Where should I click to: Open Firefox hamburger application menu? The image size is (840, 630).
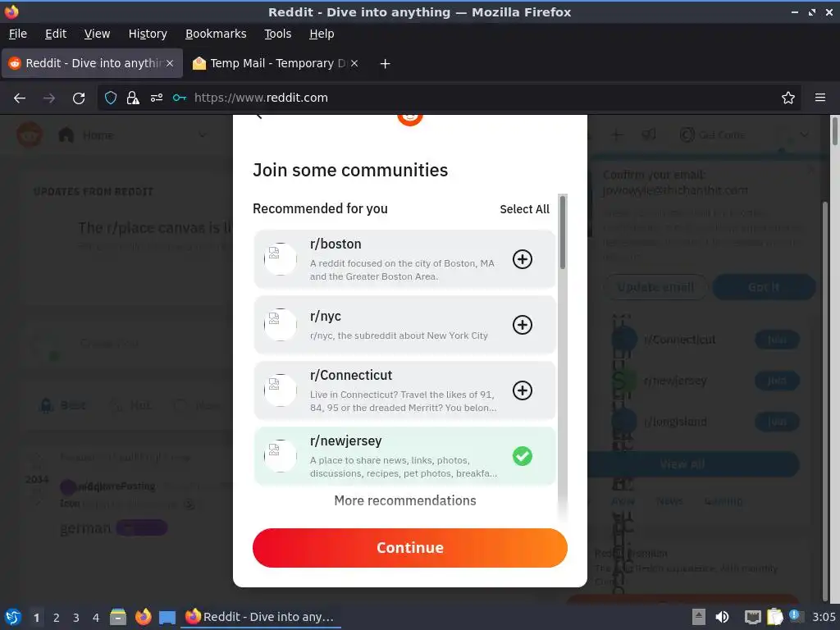(x=820, y=98)
